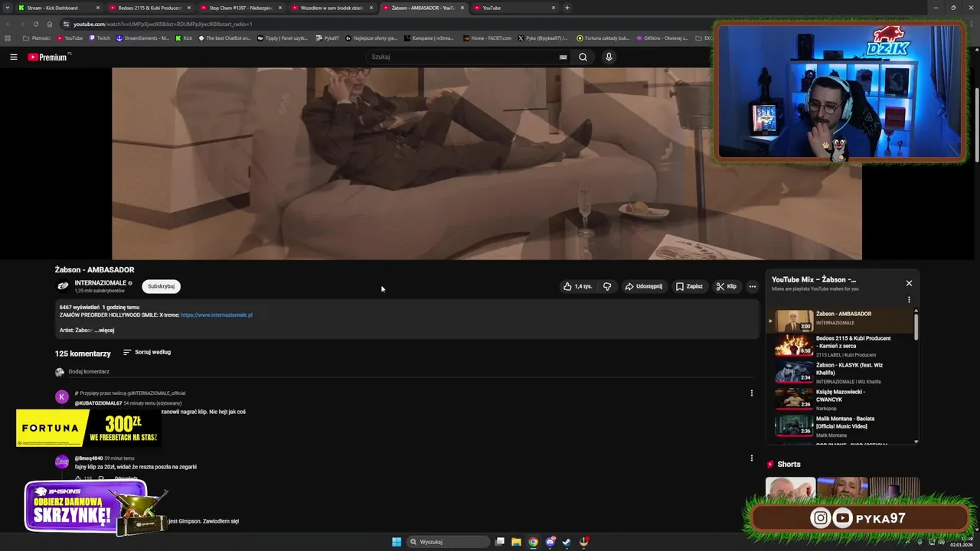Click the INTERNAZIOMALE channel avatar

63,286
